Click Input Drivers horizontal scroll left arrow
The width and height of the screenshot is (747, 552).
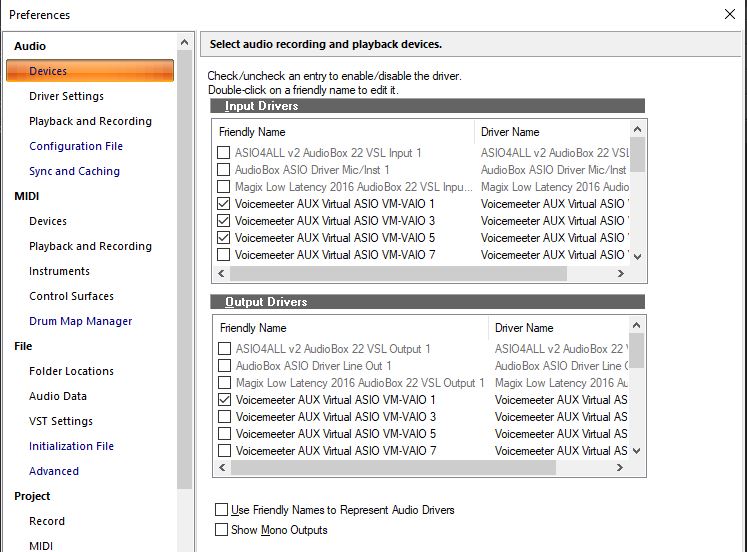[221, 273]
